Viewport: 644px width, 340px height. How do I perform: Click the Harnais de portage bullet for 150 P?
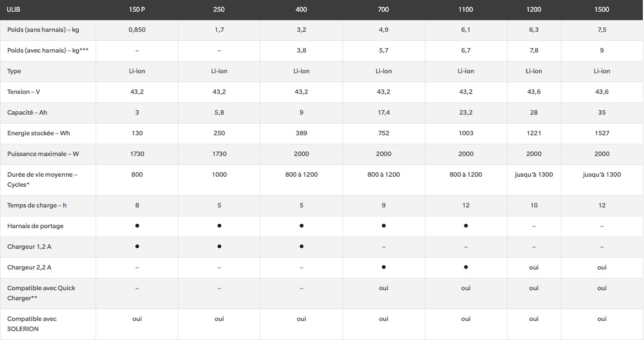(x=137, y=226)
